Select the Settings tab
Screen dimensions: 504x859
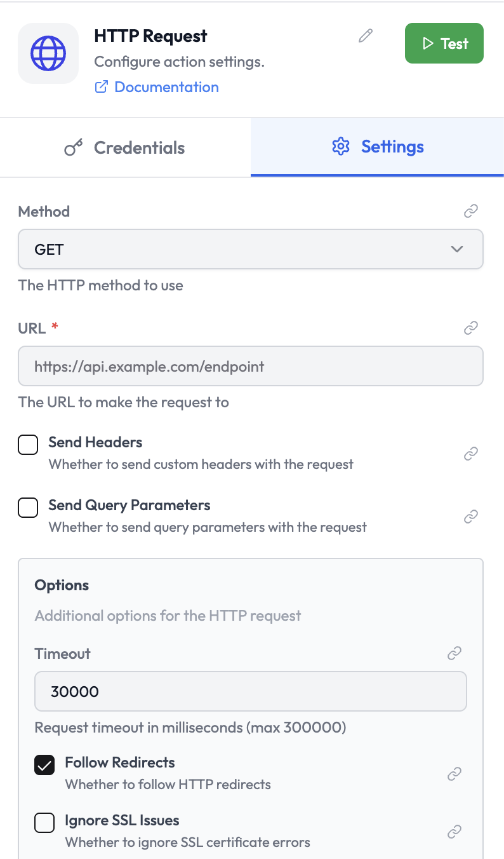[x=377, y=147]
